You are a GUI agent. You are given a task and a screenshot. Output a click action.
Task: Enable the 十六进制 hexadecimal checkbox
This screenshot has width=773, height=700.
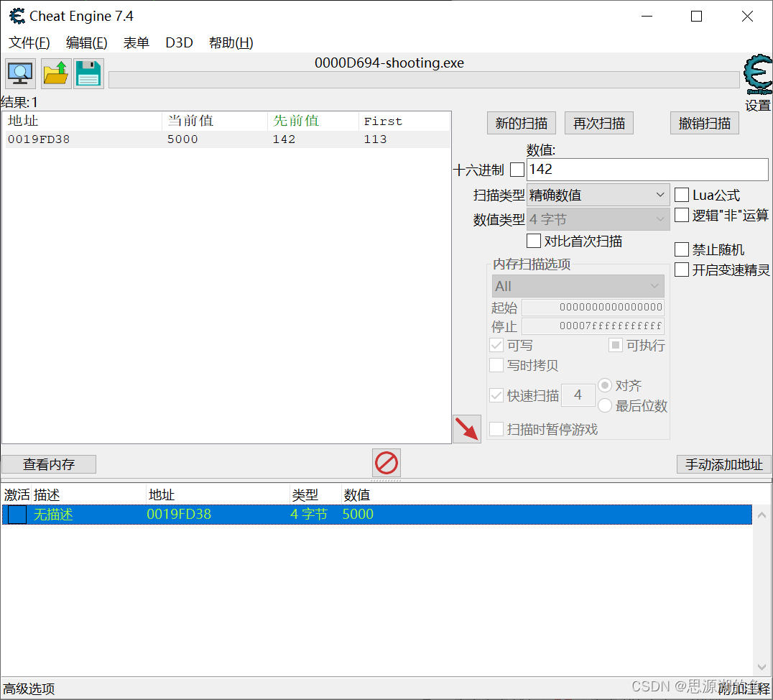pyautogui.click(x=515, y=170)
